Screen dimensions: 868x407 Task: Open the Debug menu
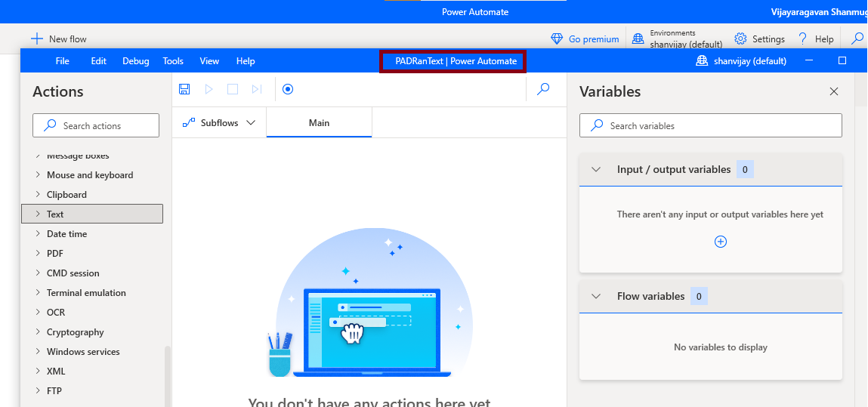(x=136, y=61)
